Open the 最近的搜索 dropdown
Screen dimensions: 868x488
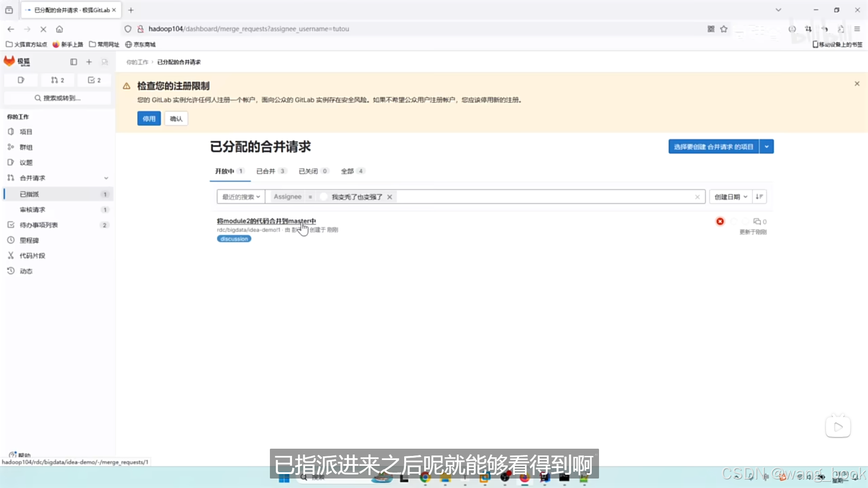pyautogui.click(x=241, y=197)
